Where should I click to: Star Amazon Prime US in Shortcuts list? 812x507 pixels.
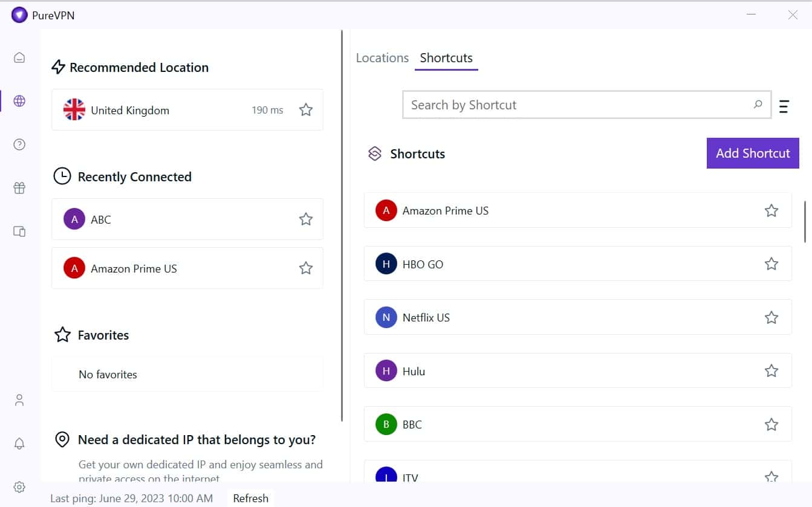tap(771, 210)
